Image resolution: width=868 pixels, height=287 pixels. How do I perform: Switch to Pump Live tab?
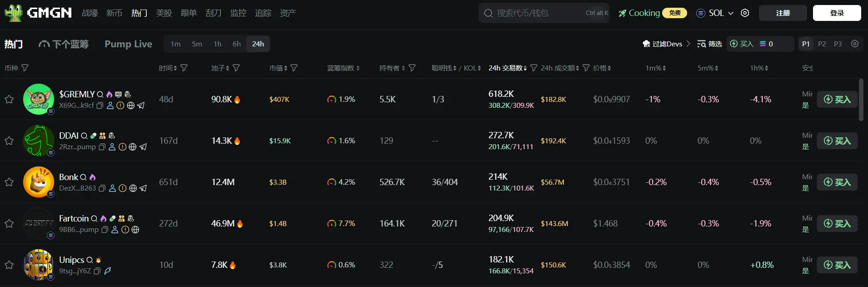point(128,44)
